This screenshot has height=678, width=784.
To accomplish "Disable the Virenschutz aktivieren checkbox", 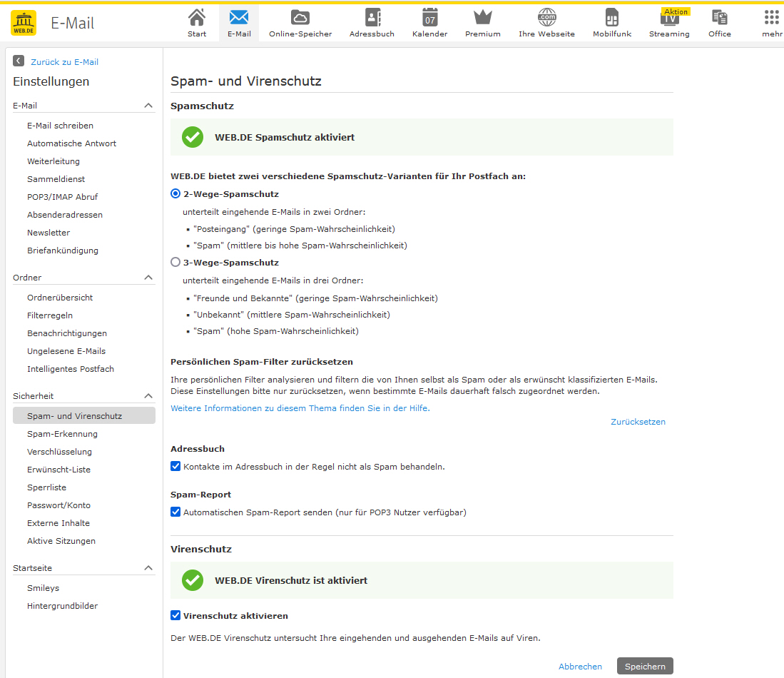I will click(175, 615).
